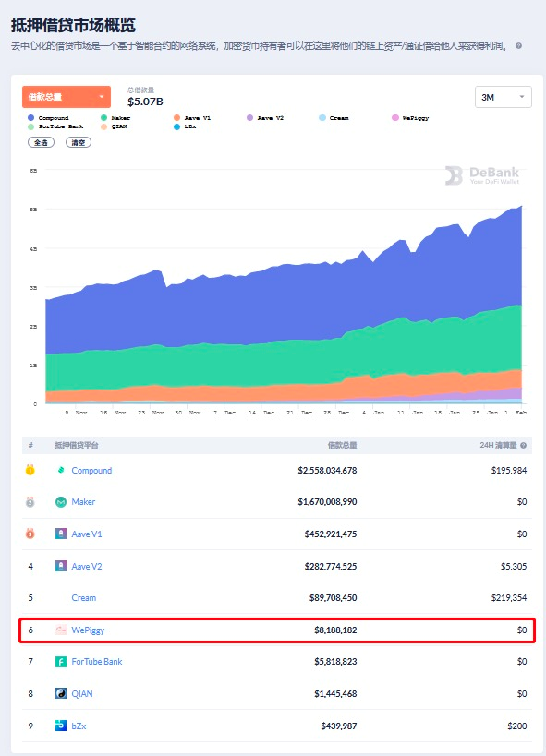Click Aave V2's total $282,774,525
The image size is (546, 756).
pos(331,566)
